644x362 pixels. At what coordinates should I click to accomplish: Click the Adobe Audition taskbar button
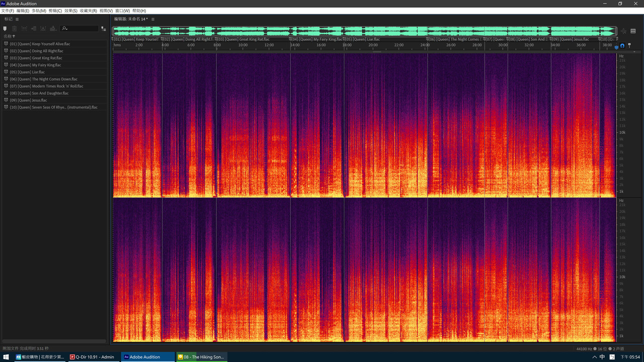click(147, 357)
